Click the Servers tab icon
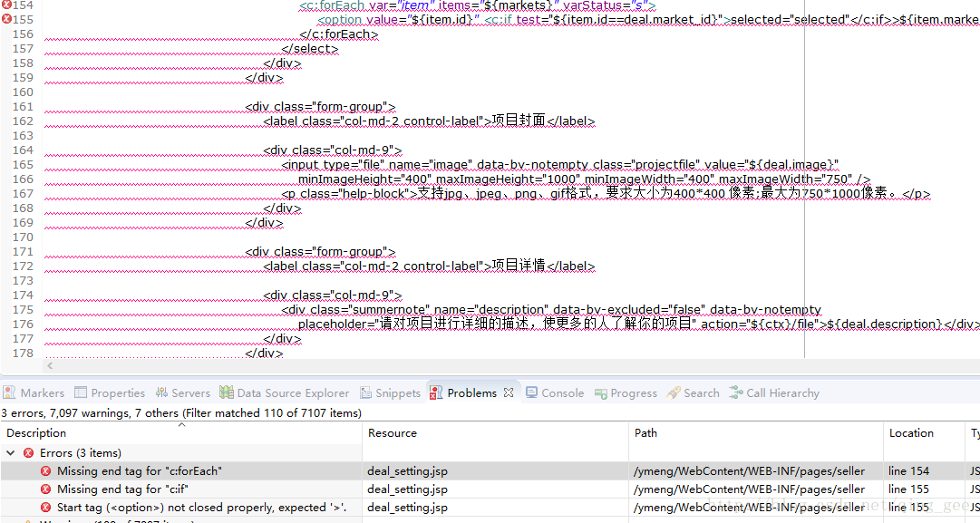This screenshot has height=523, width=980. click(162, 392)
